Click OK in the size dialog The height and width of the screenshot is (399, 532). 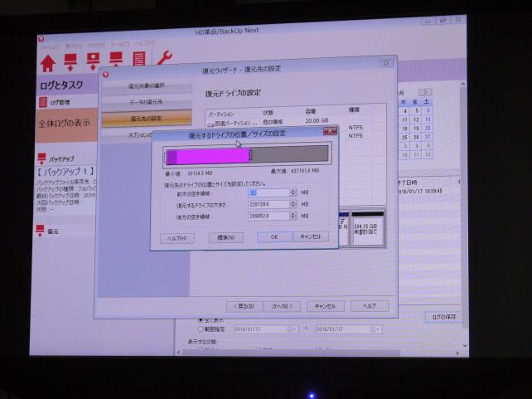274,236
